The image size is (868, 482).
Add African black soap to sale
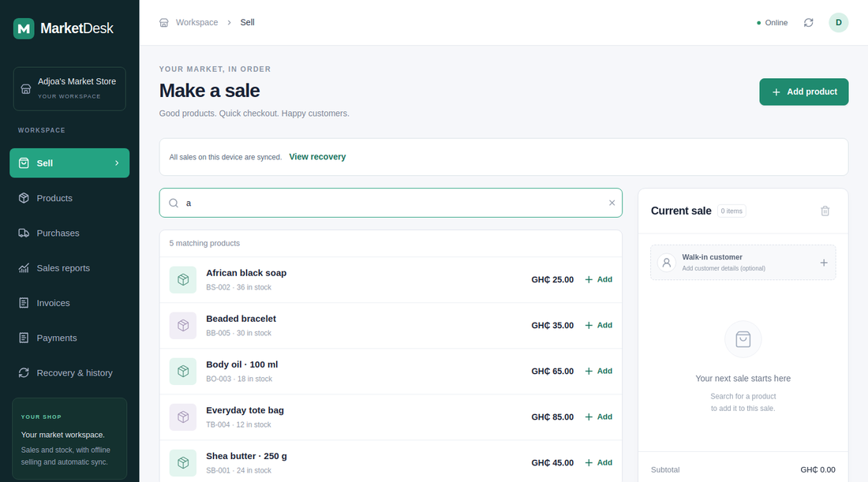(598, 279)
